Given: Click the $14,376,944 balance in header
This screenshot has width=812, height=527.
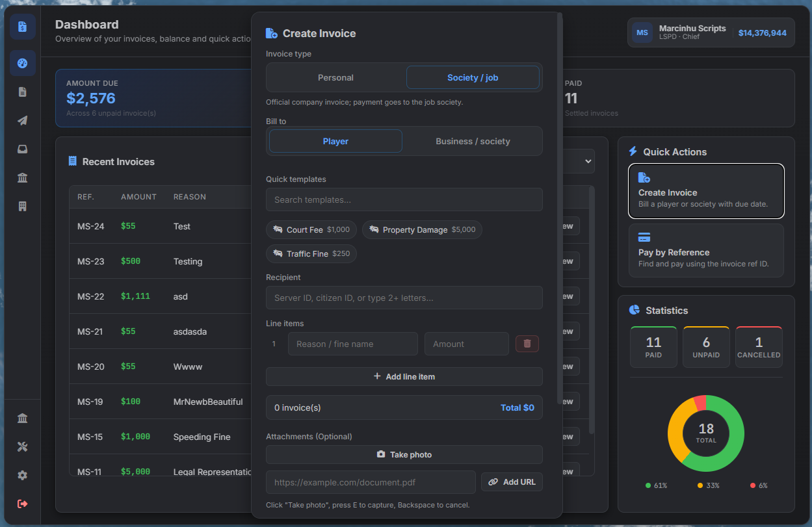Looking at the screenshot, I should 763,33.
